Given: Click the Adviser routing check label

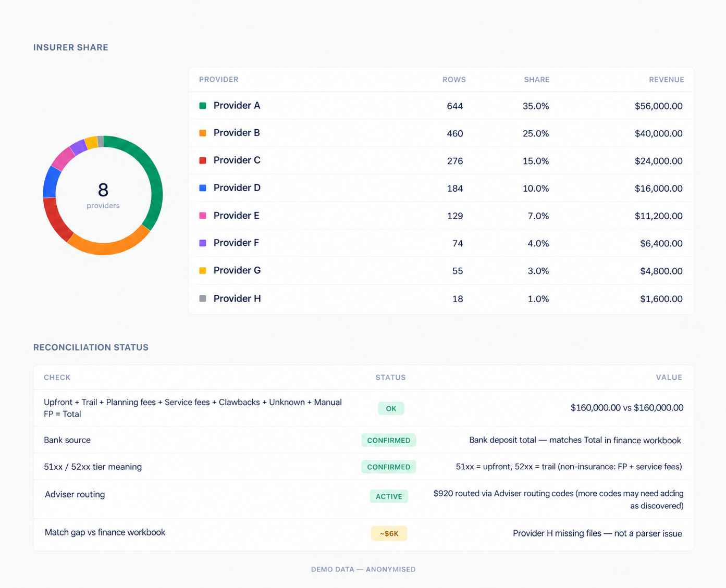Looking at the screenshot, I should (75, 494).
